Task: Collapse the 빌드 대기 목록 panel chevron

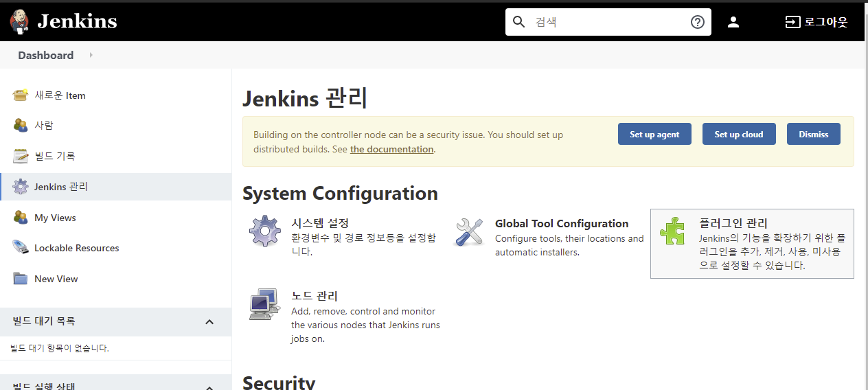Action: tap(209, 321)
